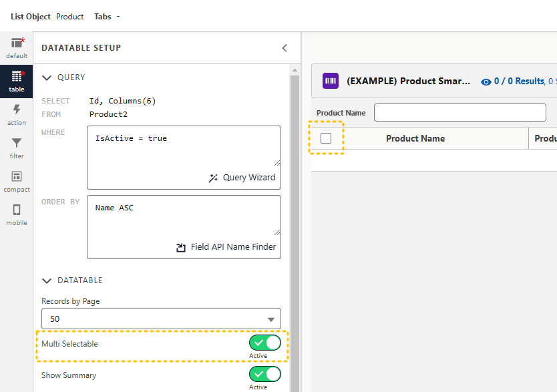The width and height of the screenshot is (557, 392).
Task: Click the purple product barcode icon
Action: coord(331,81)
